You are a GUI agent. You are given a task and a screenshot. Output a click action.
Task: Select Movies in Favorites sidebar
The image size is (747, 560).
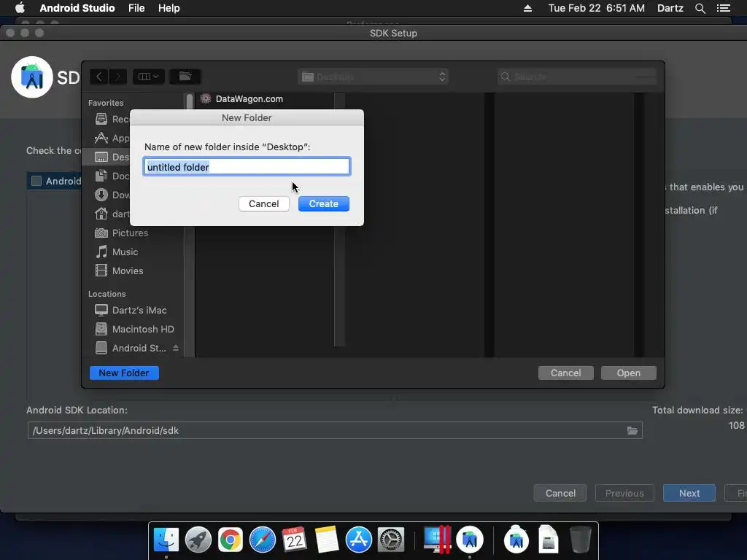pos(119,271)
